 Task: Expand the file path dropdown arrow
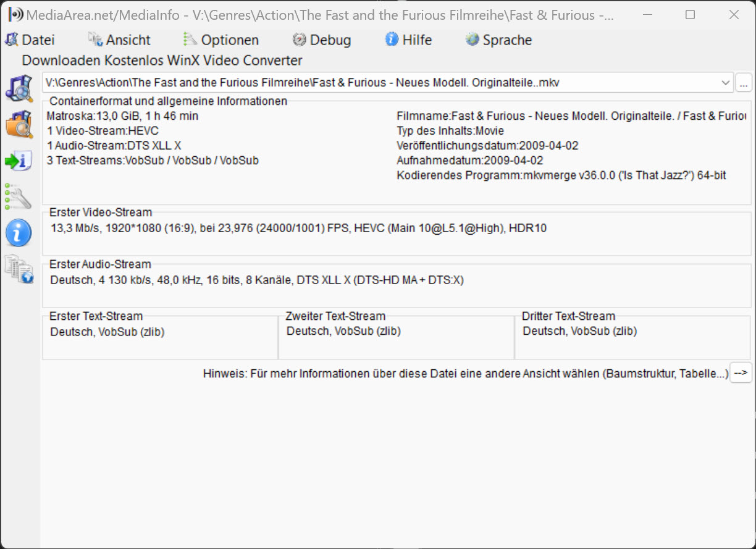click(725, 82)
